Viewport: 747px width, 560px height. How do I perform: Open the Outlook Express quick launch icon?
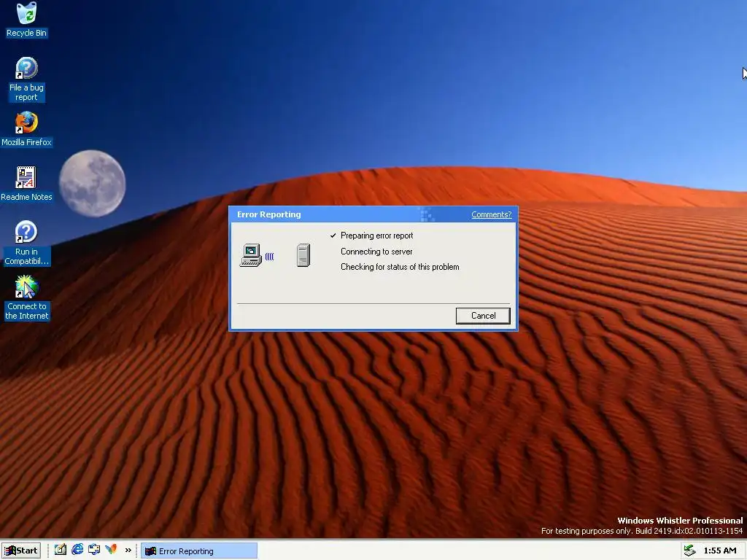[x=94, y=550]
